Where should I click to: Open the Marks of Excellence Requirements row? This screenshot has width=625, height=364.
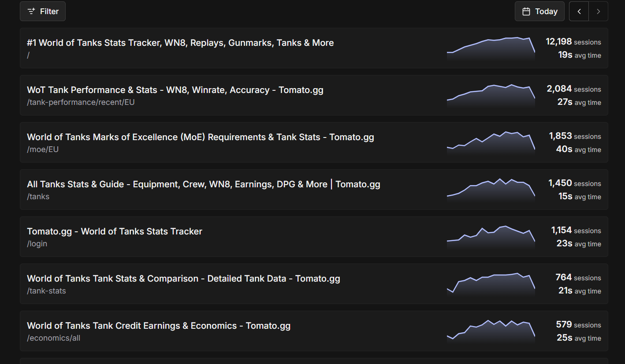200,137
